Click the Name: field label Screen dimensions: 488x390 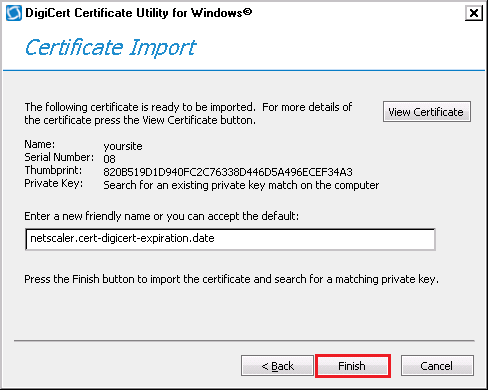point(40,144)
